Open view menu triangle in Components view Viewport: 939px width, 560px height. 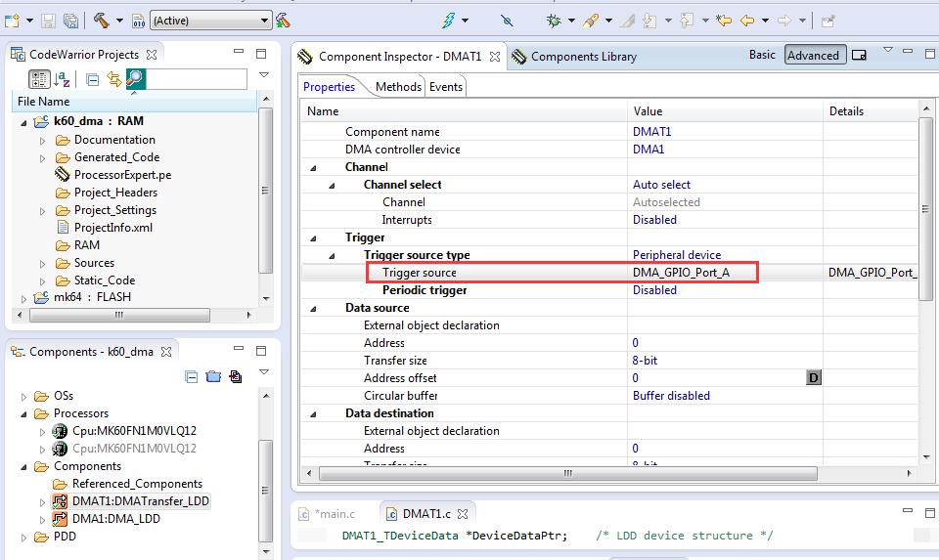(x=263, y=372)
